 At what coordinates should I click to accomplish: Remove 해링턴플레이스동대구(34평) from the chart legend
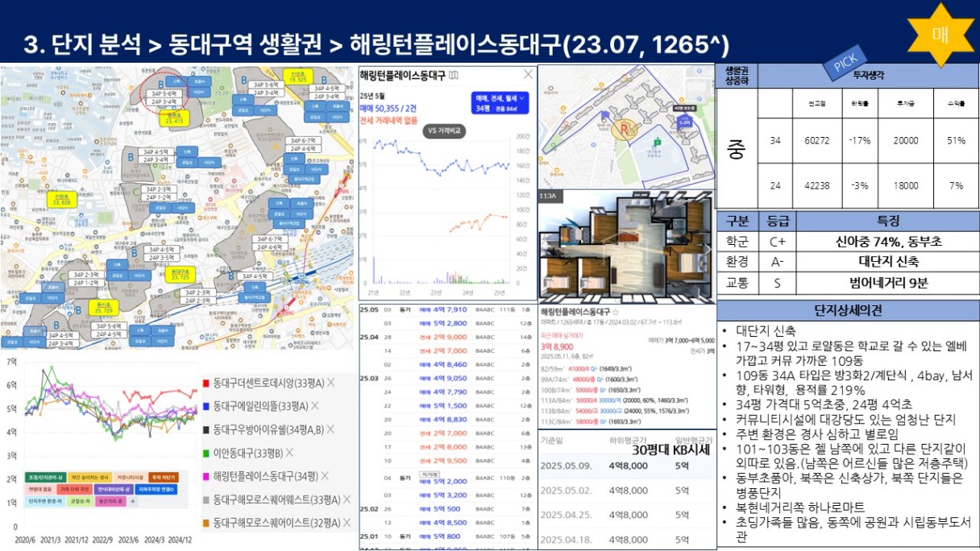coord(325,476)
